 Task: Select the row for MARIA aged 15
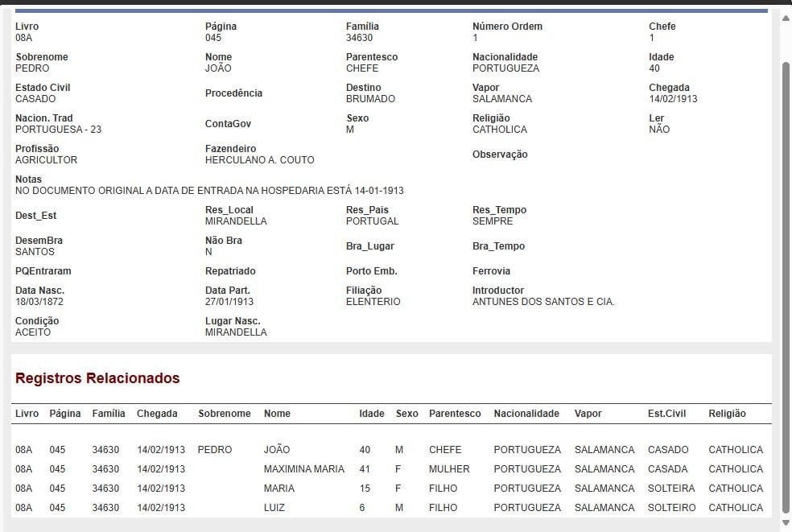coord(279,489)
